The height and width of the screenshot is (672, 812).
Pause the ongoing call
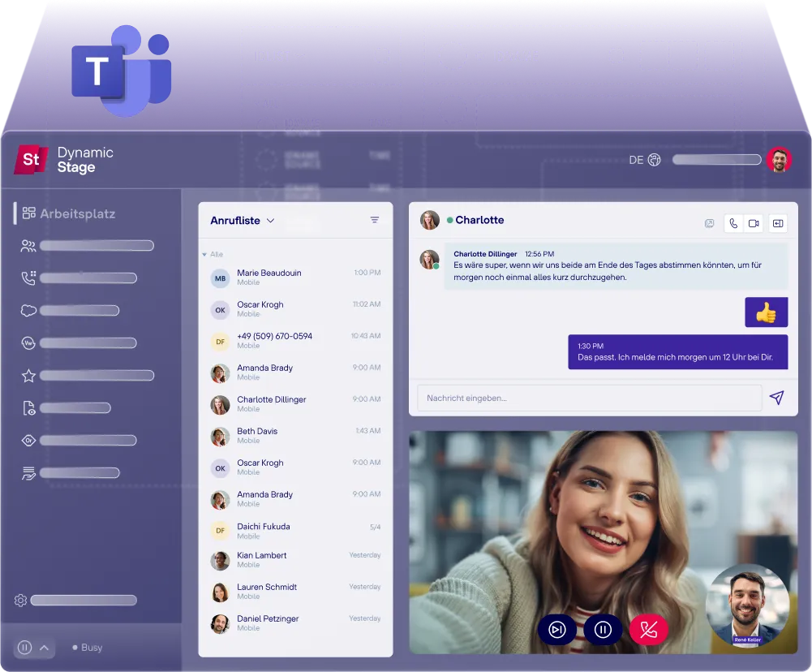(604, 629)
